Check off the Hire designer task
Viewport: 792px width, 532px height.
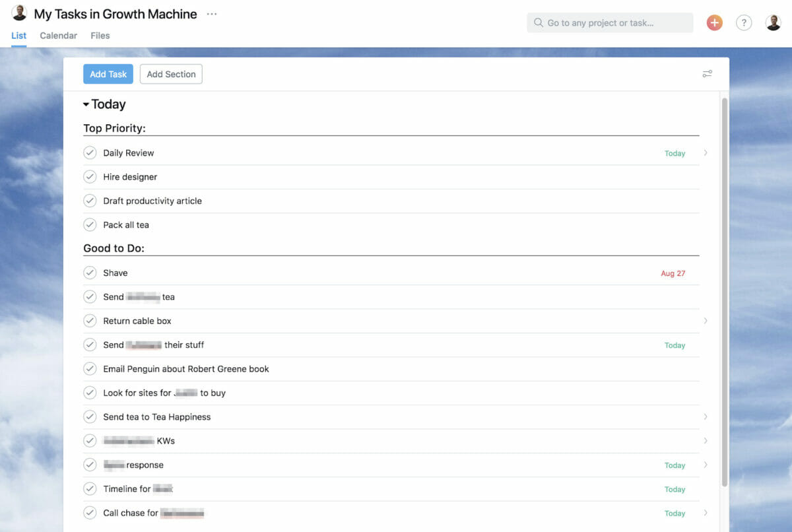90,177
